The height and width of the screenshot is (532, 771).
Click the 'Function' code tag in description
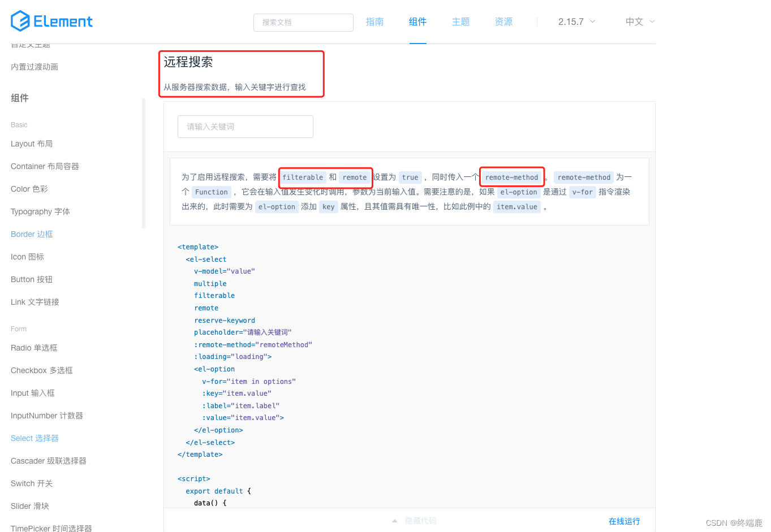point(212,192)
